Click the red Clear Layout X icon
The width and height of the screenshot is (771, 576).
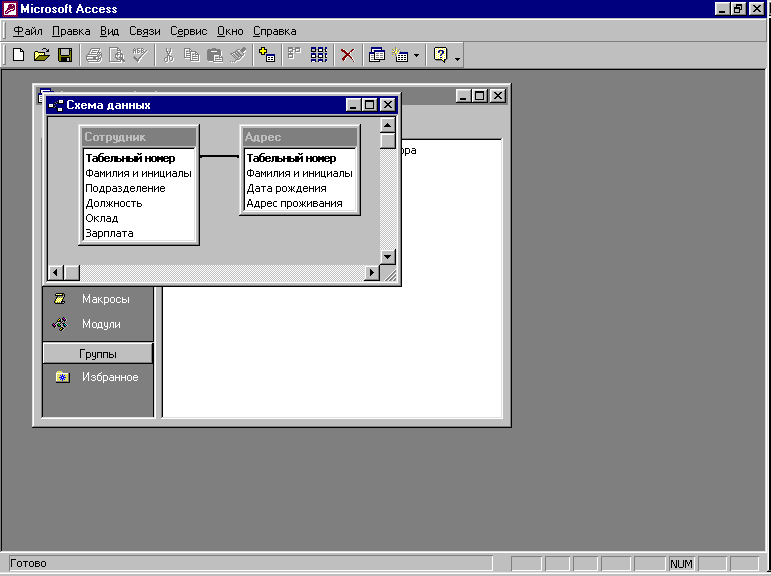(348, 55)
